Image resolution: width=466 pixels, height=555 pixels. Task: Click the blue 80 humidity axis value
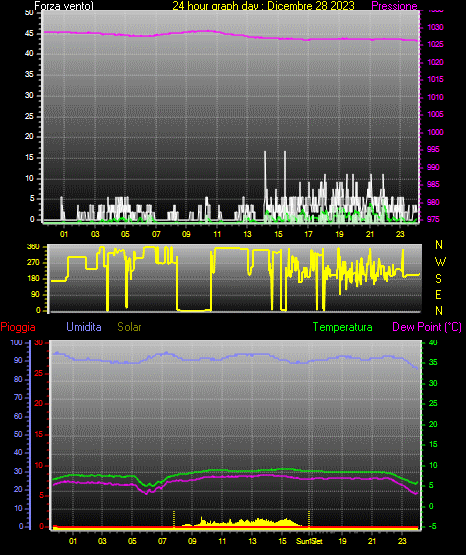tap(18, 379)
